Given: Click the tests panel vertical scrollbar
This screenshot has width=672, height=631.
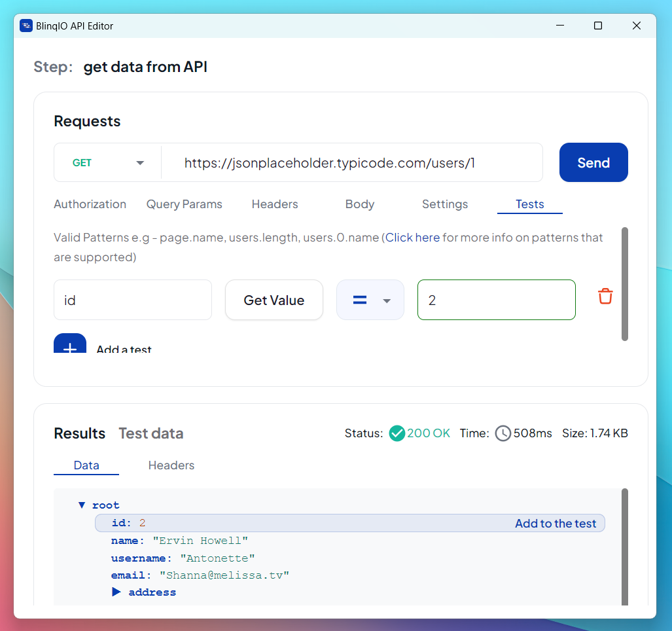Looking at the screenshot, I should pyautogui.click(x=625, y=284).
